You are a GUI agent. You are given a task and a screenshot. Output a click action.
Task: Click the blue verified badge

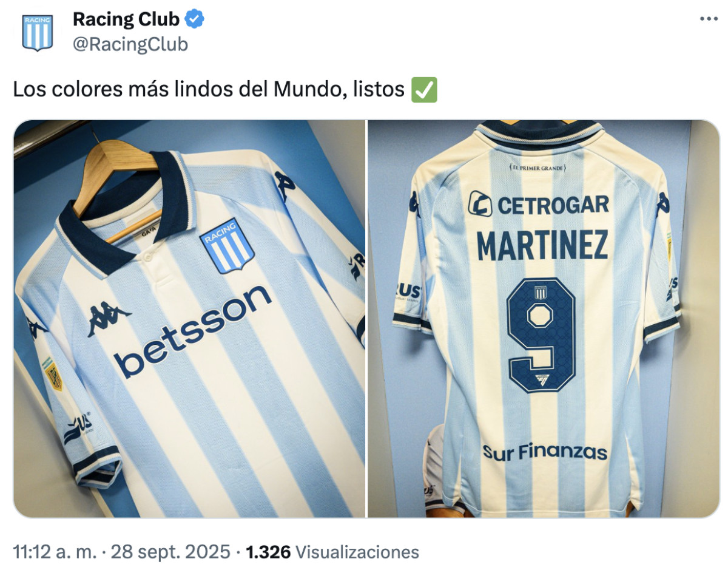(x=194, y=20)
